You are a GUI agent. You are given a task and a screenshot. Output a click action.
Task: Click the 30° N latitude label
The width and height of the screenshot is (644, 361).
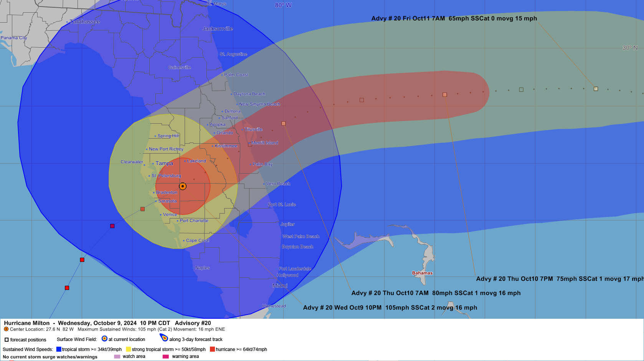(x=630, y=48)
